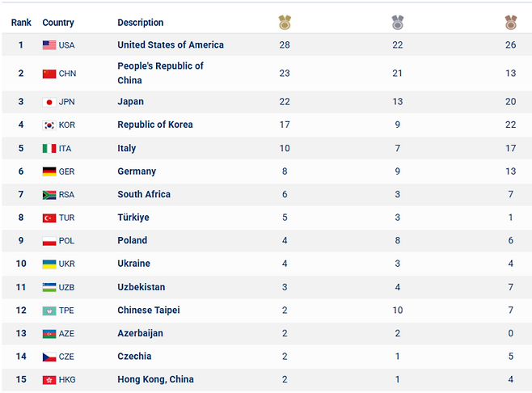The image size is (532, 393).
Task: Click the Description column header
Action: tap(141, 23)
